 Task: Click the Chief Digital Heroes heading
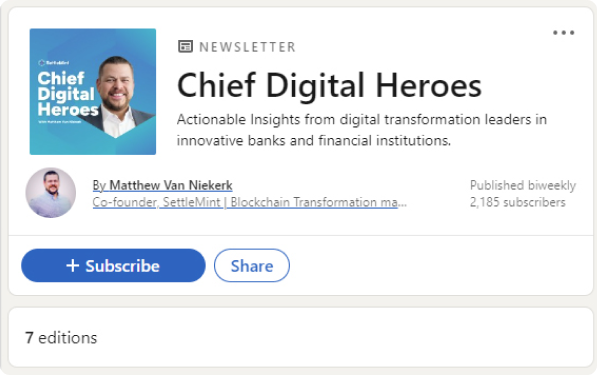(329, 85)
